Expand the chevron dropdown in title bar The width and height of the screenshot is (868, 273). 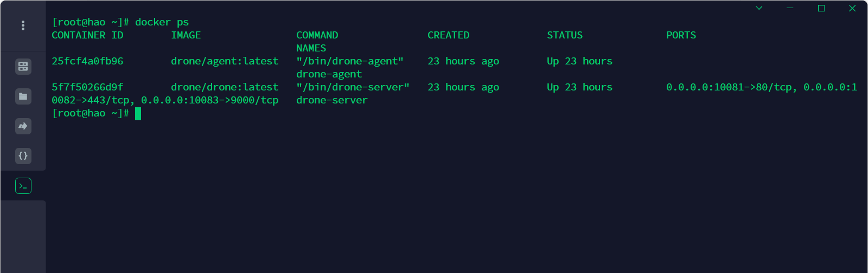(x=759, y=8)
